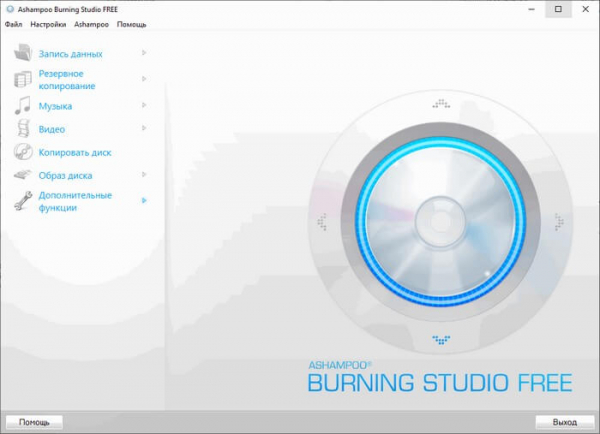600x434 pixels.
Task: Click the music note icon beside Музыка
Action: click(x=23, y=105)
